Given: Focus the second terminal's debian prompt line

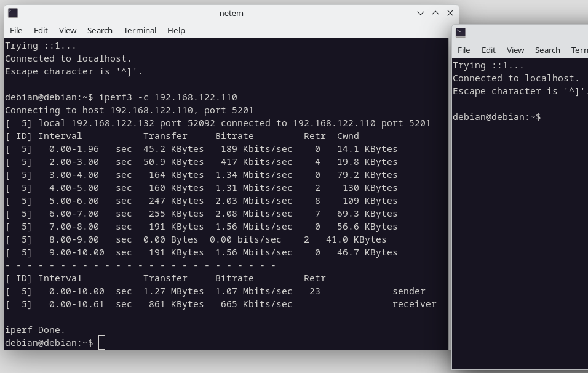Looking at the screenshot, I should click(x=497, y=117).
